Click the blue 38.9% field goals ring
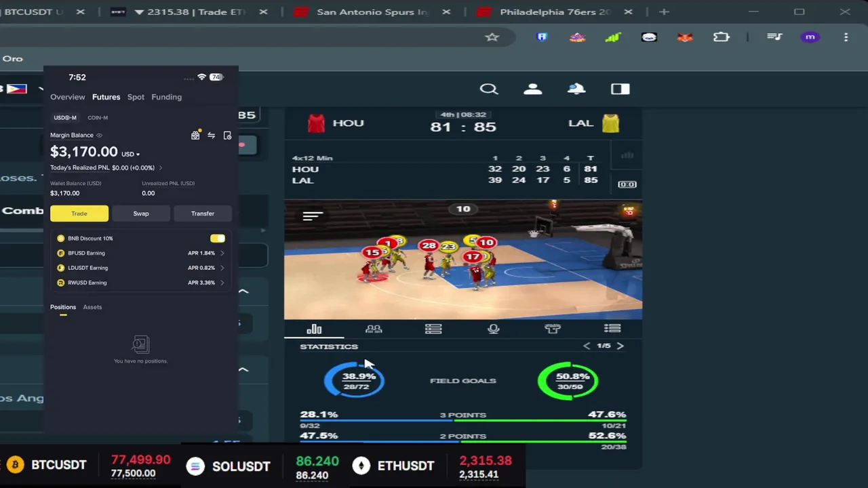Viewport: 868px width, 488px height. (x=355, y=380)
